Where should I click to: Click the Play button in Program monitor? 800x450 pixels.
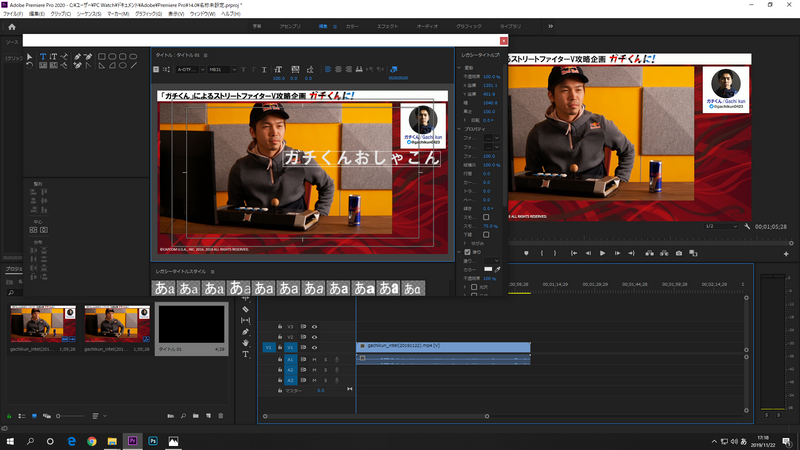pyautogui.click(x=602, y=254)
